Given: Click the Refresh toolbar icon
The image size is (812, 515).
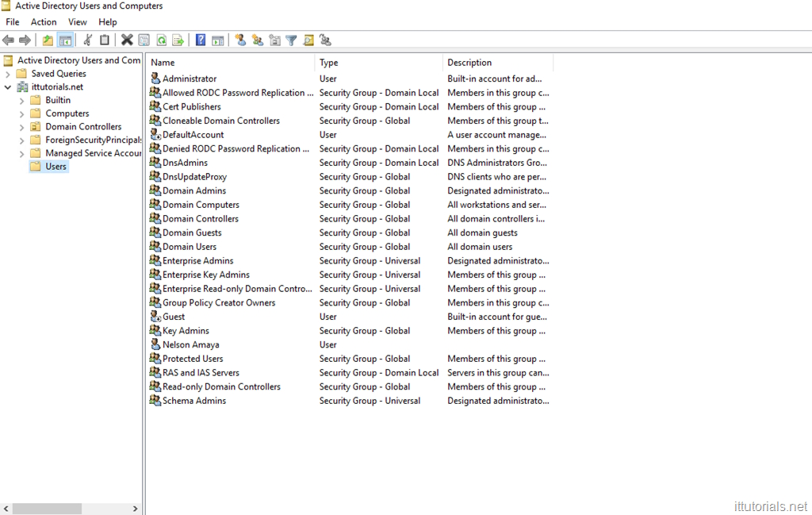Looking at the screenshot, I should (x=161, y=40).
